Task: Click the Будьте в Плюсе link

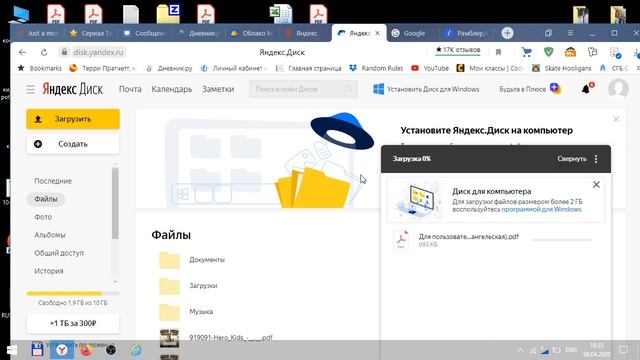Action: (530, 89)
